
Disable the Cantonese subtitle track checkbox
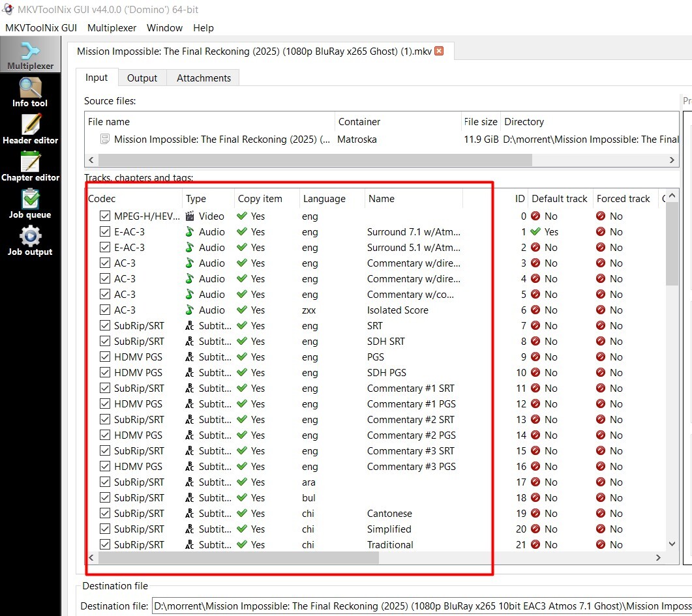click(104, 513)
